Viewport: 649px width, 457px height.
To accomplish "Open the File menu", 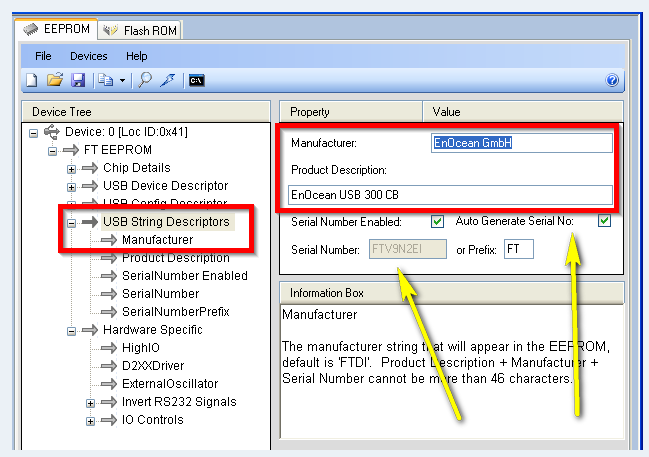I will point(43,56).
